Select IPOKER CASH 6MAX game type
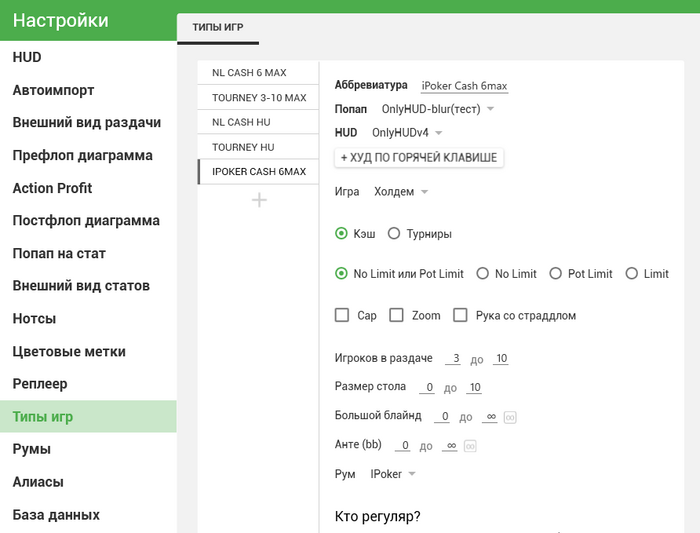The width and height of the screenshot is (700, 533). tap(258, 171)
